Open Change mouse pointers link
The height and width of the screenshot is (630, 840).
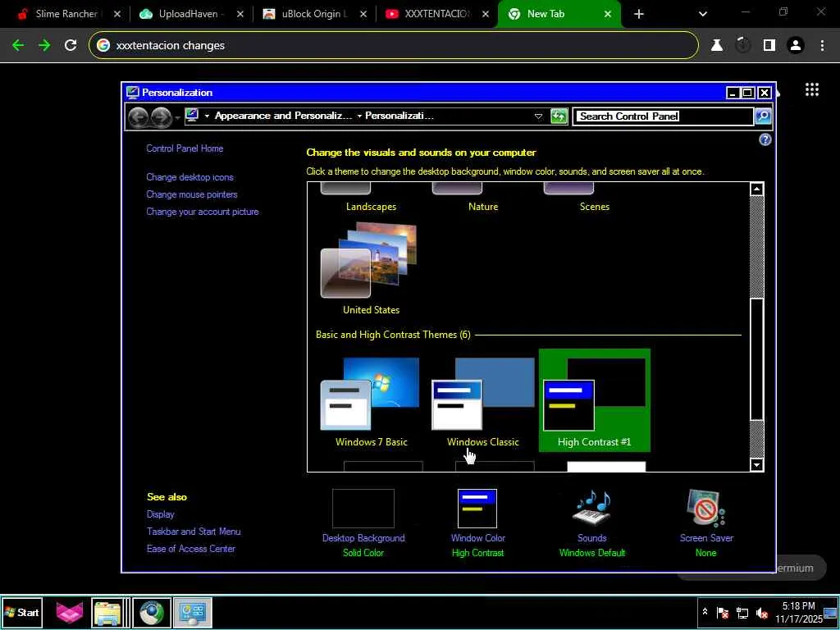tap(192, 194)
